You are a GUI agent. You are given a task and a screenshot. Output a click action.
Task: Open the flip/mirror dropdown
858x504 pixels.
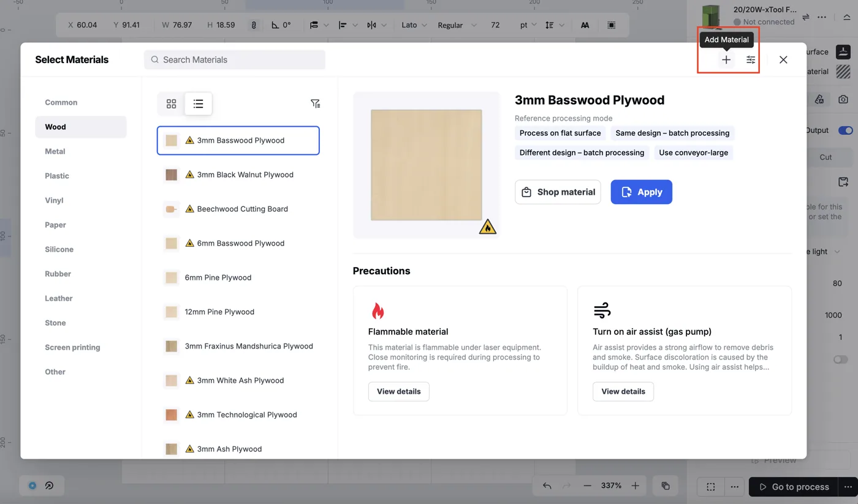click(x=376, y=25)
